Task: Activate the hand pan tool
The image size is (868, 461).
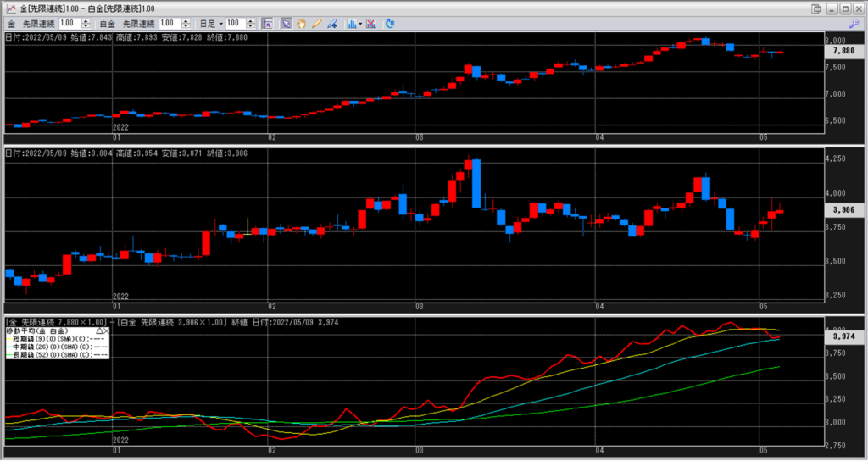Action: pos(301,23)
